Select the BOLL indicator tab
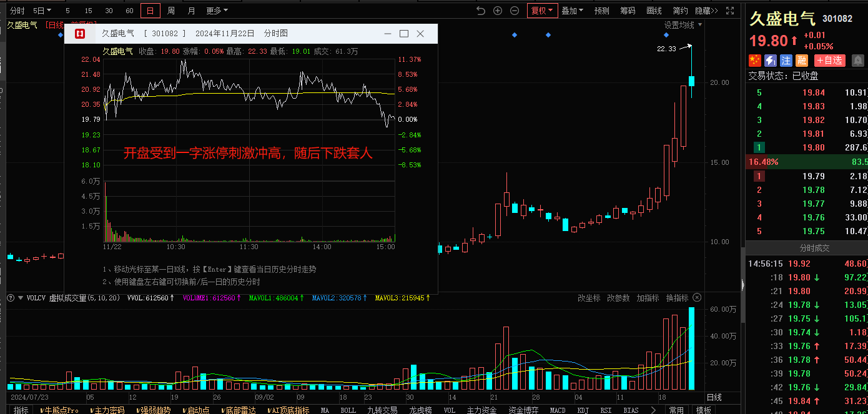Image resolution: width=868 pixels, height=414 pixels. 348,410
